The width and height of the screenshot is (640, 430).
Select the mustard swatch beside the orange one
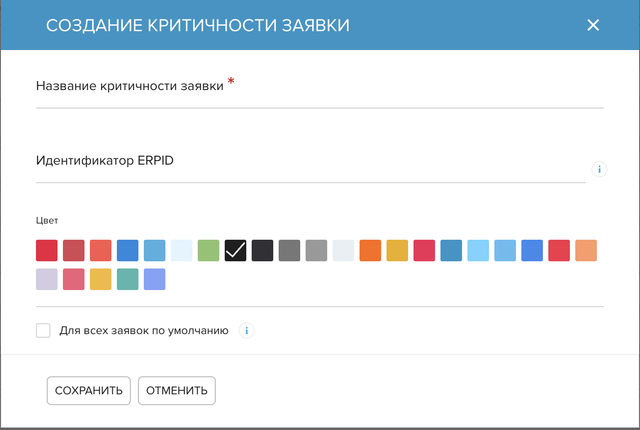tap(397, 250)
